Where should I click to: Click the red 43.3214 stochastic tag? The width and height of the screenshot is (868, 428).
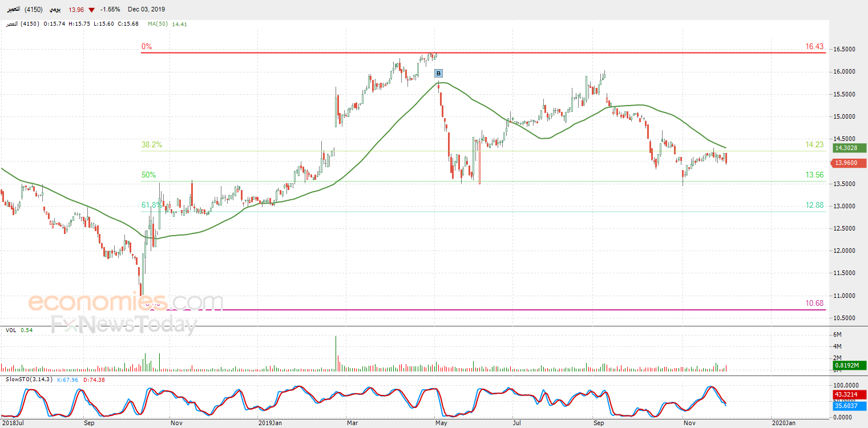tap(849, 394)
